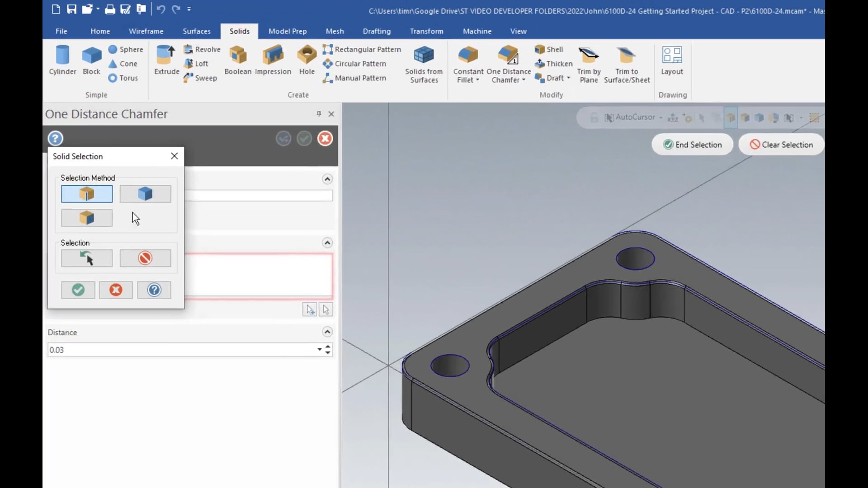Expand the Selection section header

(327, 242)
